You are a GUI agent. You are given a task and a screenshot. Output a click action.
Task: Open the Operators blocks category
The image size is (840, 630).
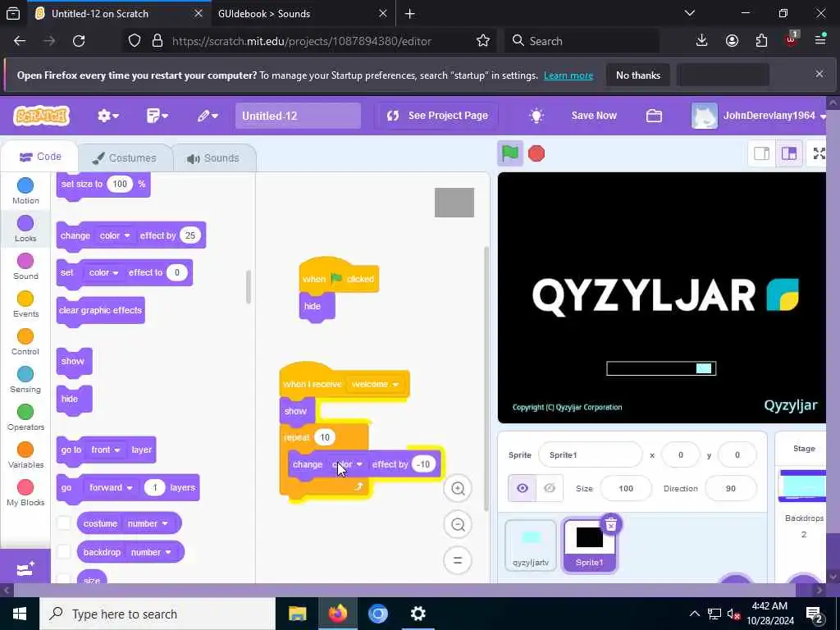(x=25, y=418)
